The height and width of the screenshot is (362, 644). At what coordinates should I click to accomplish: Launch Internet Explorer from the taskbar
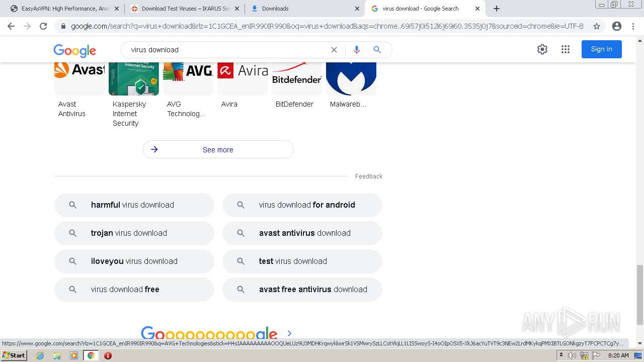tap(40, 355)
